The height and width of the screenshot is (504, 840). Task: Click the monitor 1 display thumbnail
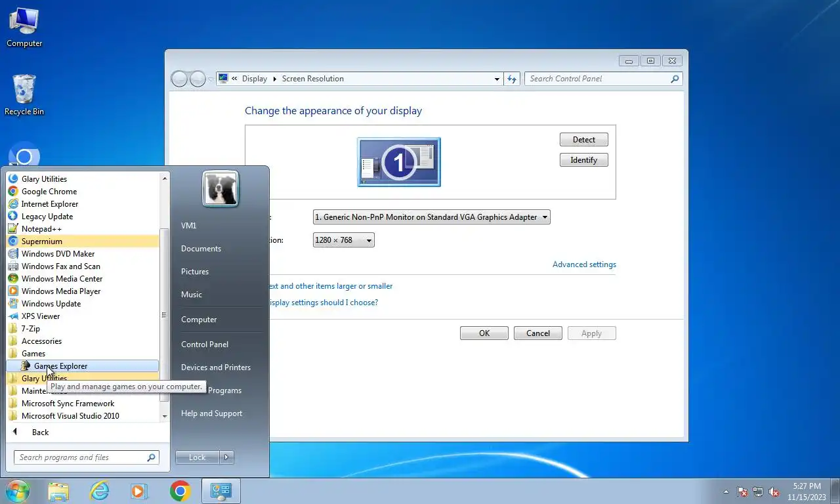[399, 162]
